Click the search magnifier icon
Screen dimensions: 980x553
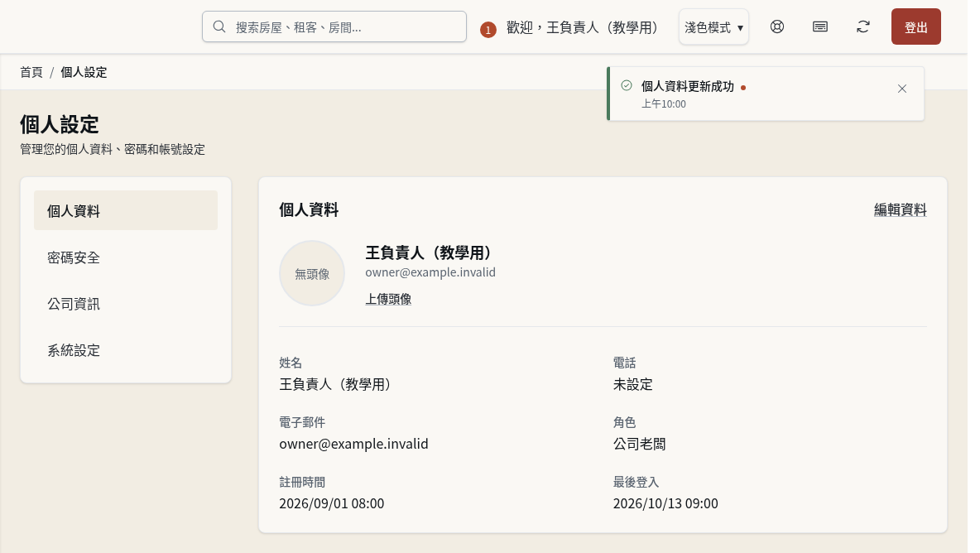[219, 26]
